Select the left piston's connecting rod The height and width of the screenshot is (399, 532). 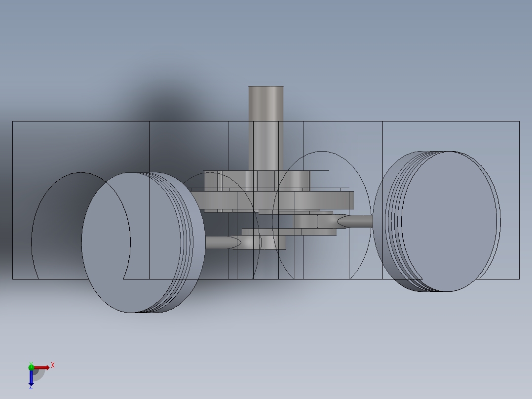point(223,242)
